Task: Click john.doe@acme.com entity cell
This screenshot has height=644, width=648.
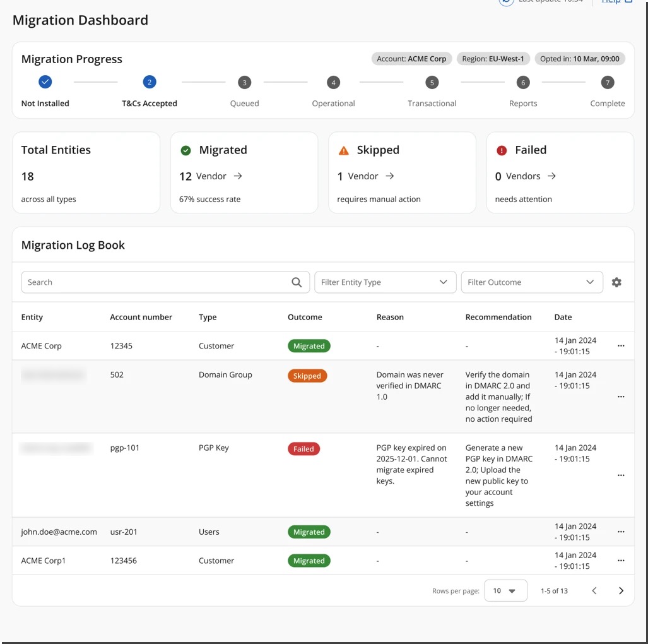Action: pos(59,532)
